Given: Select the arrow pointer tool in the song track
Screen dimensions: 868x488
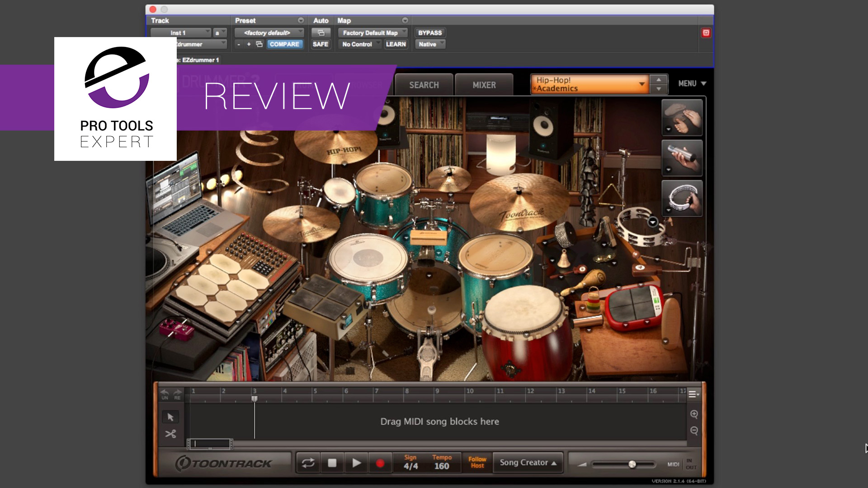Looking at the screenshot, I should (170, 417).
